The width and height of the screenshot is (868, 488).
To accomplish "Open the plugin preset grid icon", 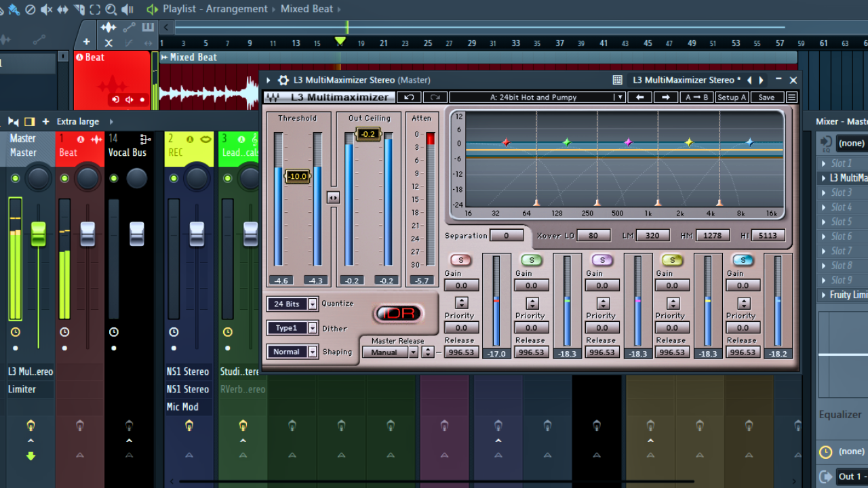I will [617, 80].
